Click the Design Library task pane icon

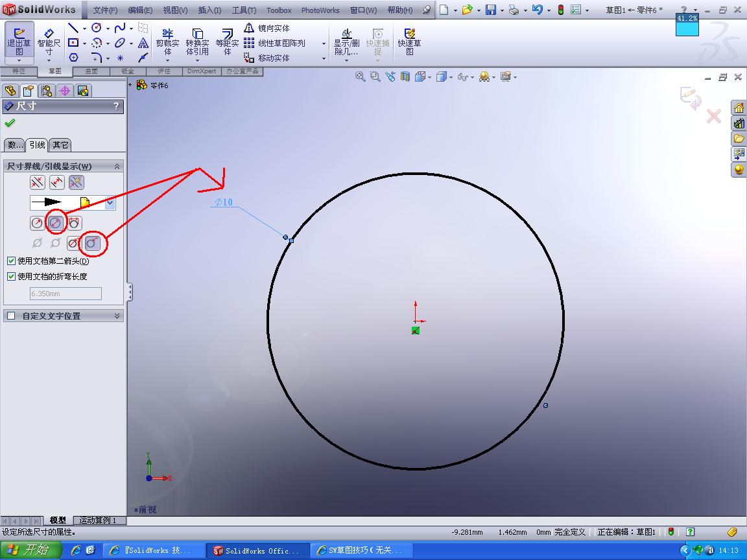tap(739, 123)
